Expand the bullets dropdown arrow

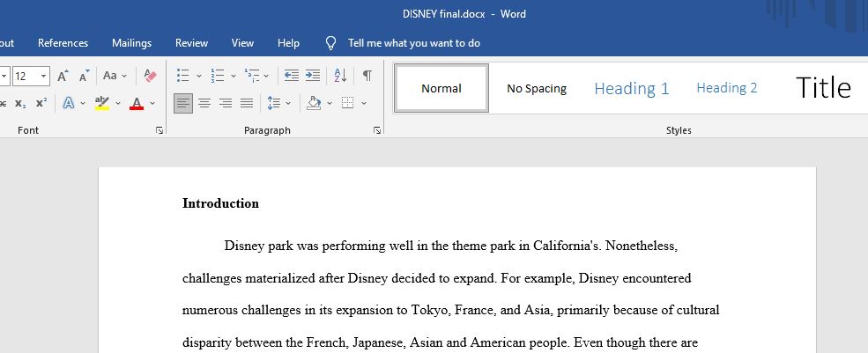tap(199, 76)
